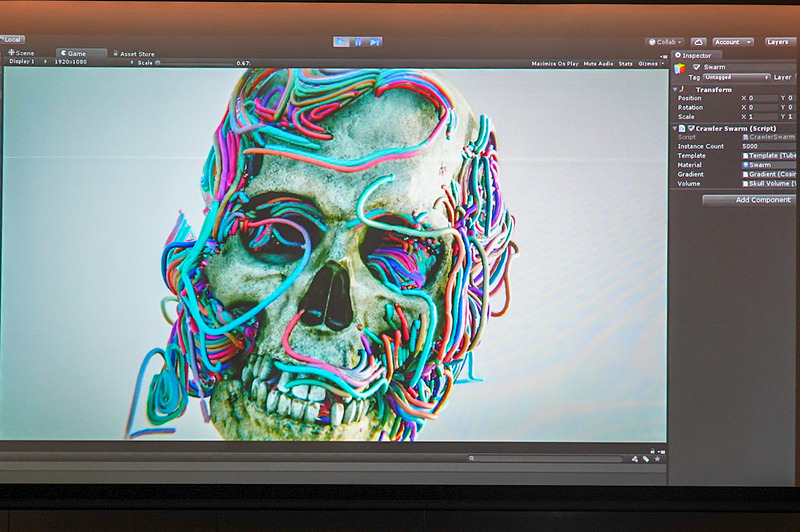800x532 pixels.
Task: Toggle the Swarm object active checkbox
Action: pyautogui.click(x=696, y=67)
